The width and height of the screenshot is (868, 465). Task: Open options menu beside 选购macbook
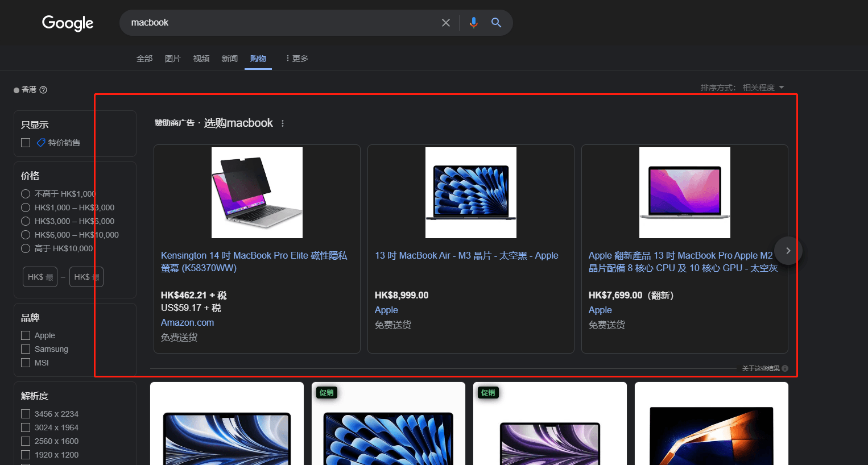tap(283, 123)
